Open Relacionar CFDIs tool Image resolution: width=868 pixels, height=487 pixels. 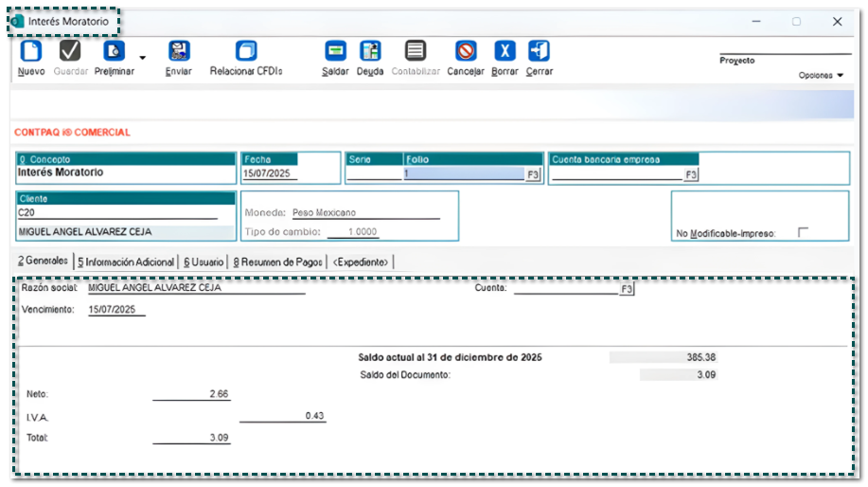click(x=246, y=51)
